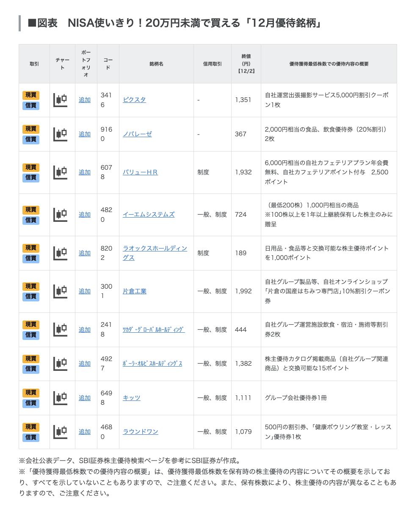The height and width of the screenshot is (508, 420).
Task: Add ピクスタ to portfolio via 追加
Action: pos(85,100)
